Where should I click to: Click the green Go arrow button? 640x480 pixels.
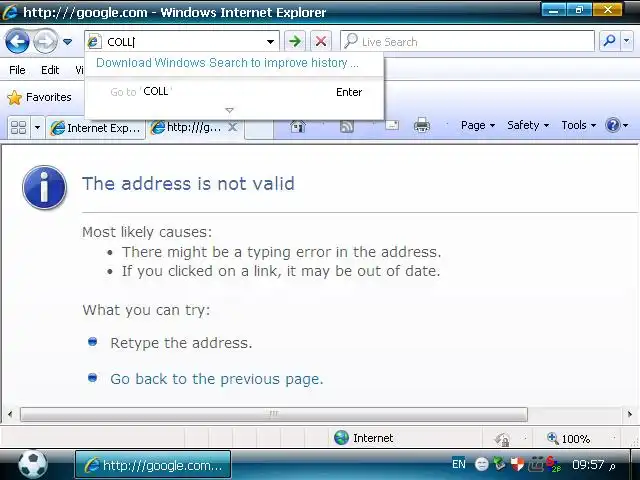[x=295, y=41]
